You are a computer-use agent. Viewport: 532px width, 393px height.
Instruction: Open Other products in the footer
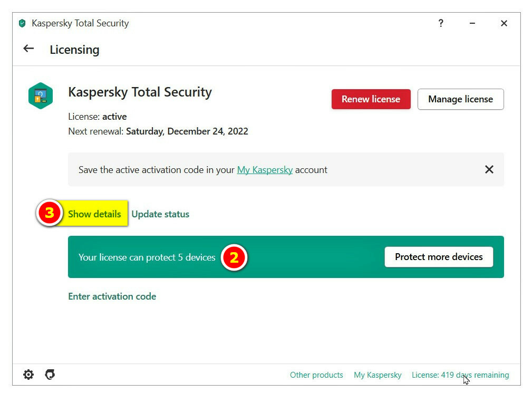(316, 375)
